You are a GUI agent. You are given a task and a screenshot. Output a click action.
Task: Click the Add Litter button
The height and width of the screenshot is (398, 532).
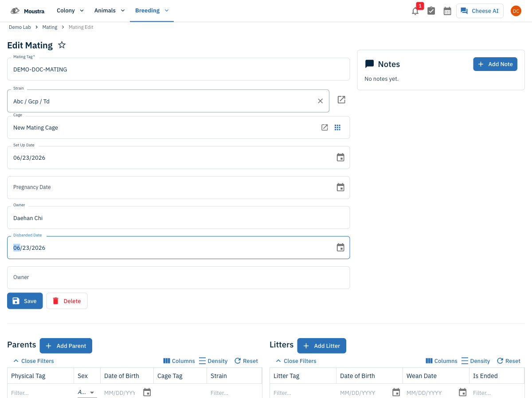322,346
